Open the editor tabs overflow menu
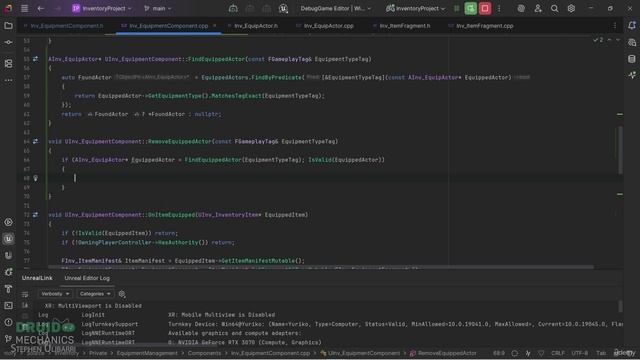This screenshot has width=640, height=360. (x=615, y=26)
